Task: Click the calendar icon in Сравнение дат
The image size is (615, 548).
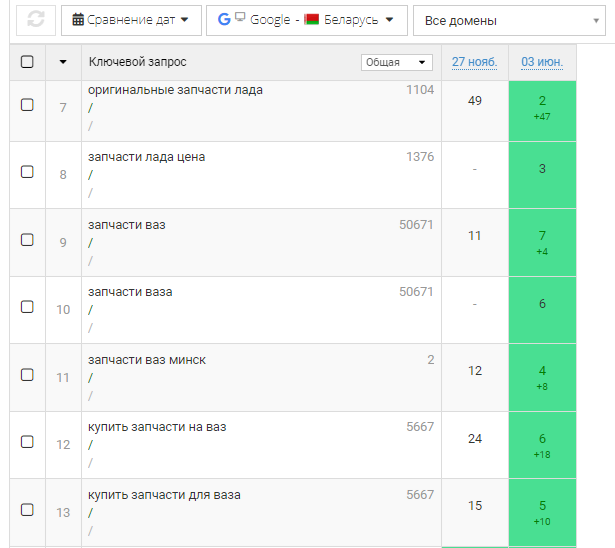Action: tap(78, 19)
